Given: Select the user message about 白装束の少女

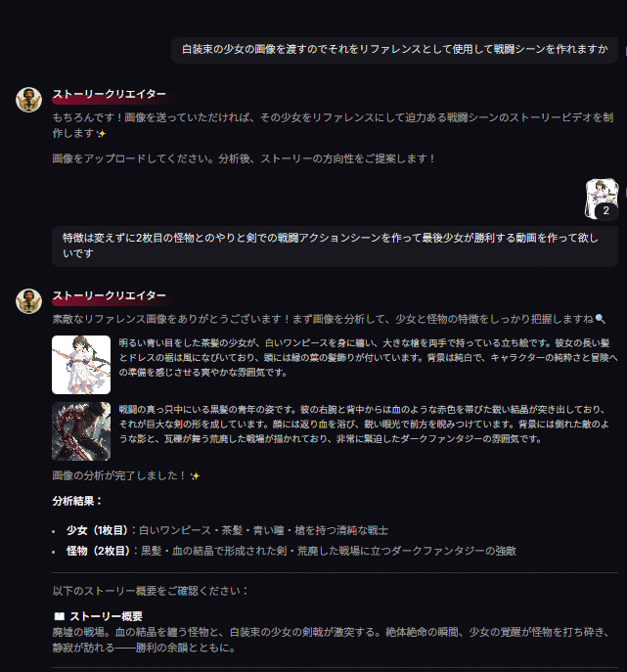Looking at the screenshot, I should pos(395,50).
